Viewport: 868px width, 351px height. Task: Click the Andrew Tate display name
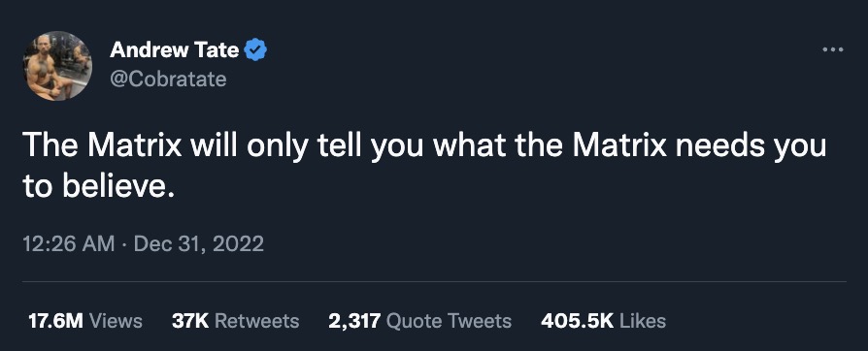[175, 50]
